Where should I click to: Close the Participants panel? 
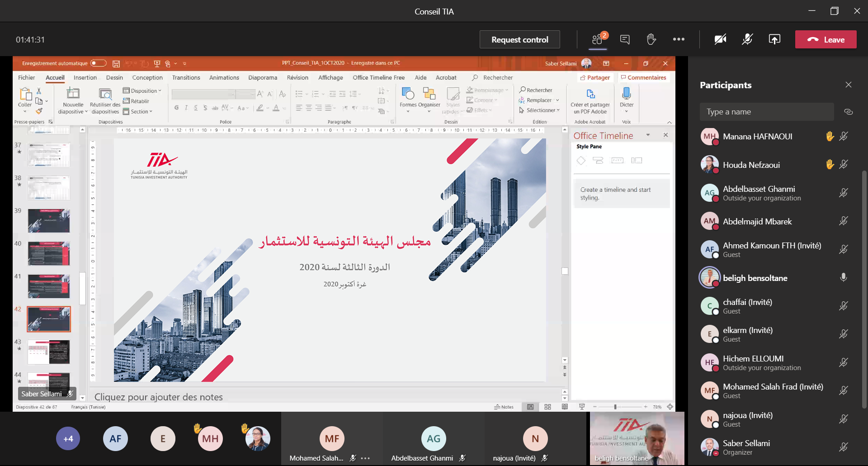[849, 85]
